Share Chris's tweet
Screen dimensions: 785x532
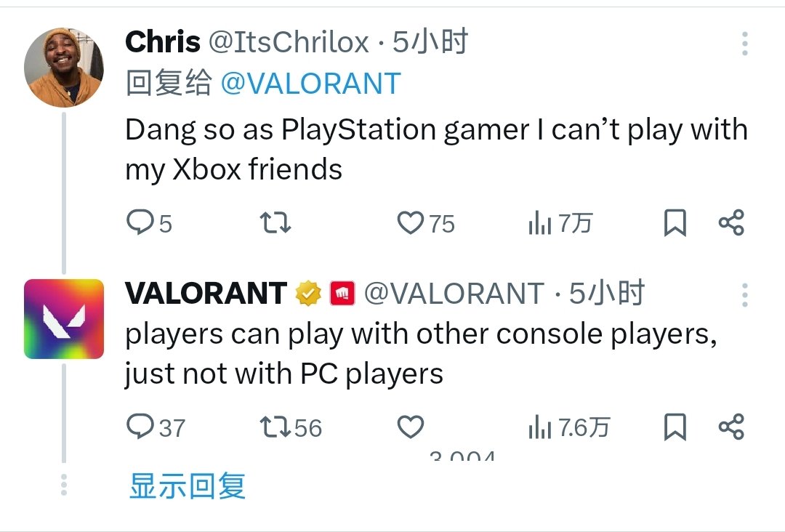731,223
